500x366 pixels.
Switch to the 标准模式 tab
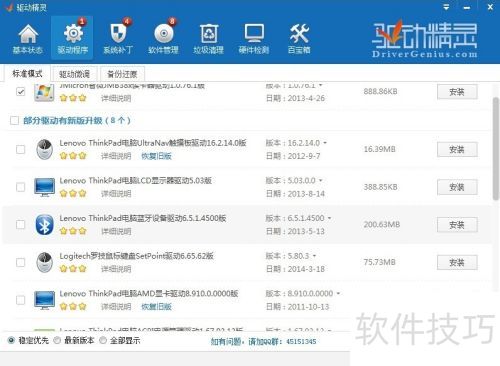click(27, 73)
